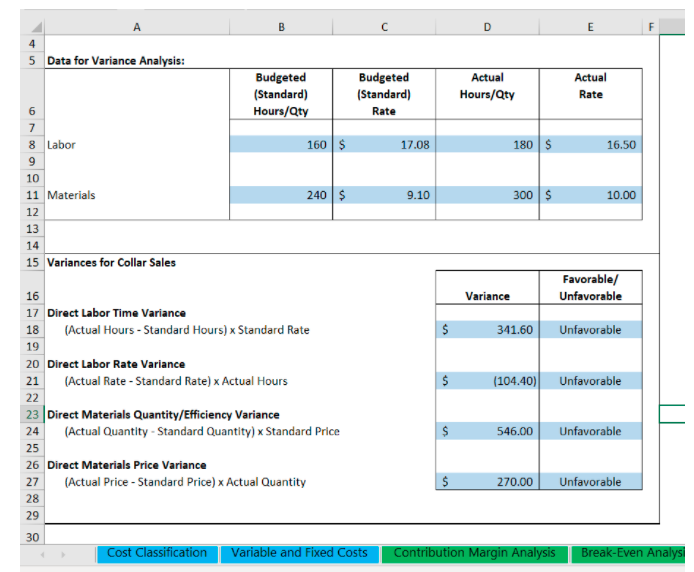Screen dimensions: 694x572
Task: Select column F header
Action: coord(651,27)
